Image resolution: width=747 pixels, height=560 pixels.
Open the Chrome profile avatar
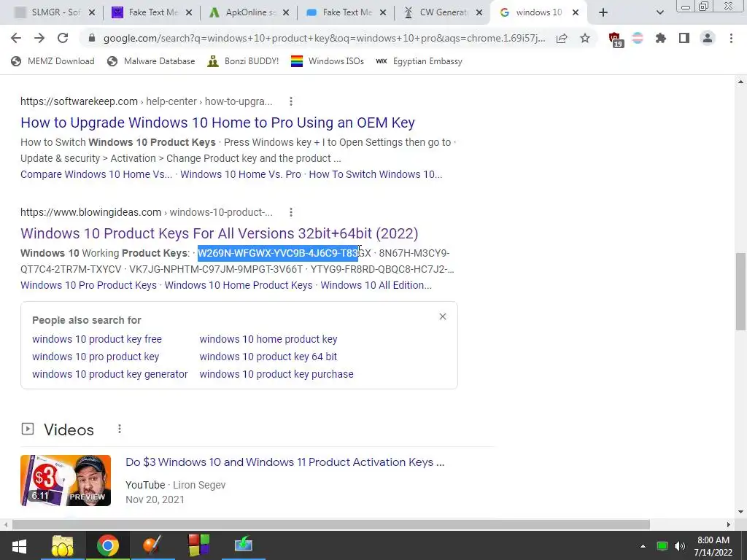tap(708, 38)
